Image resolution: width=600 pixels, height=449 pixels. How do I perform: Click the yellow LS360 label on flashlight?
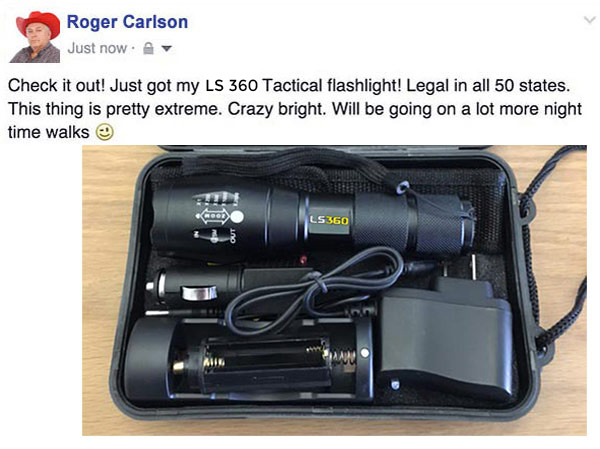[x=329, y=220]
